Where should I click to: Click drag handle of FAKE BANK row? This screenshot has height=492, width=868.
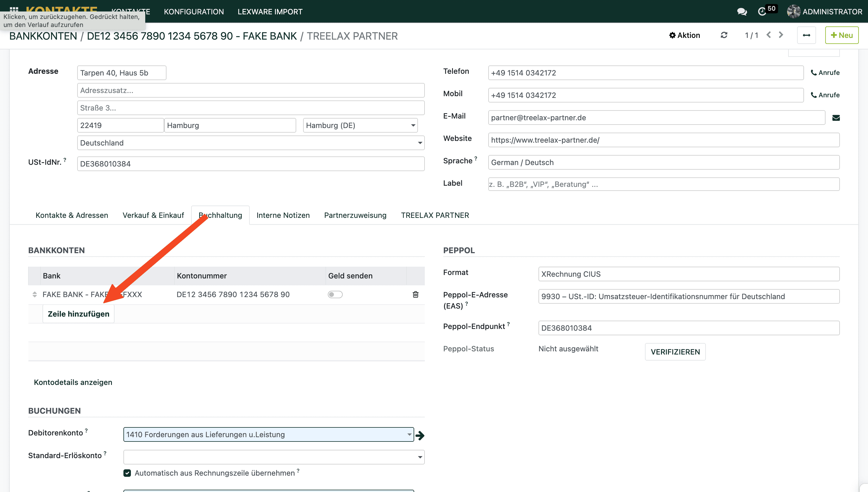coord(34,294)
